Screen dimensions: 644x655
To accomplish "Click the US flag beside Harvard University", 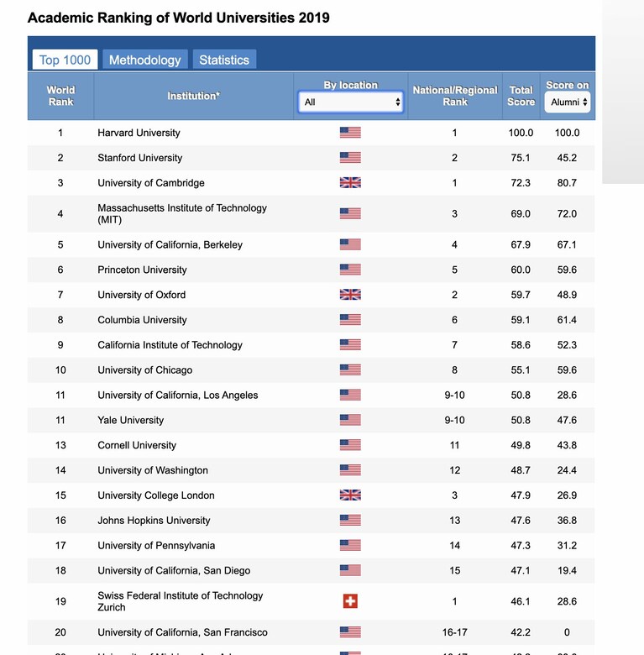I will tap(350, 133).
